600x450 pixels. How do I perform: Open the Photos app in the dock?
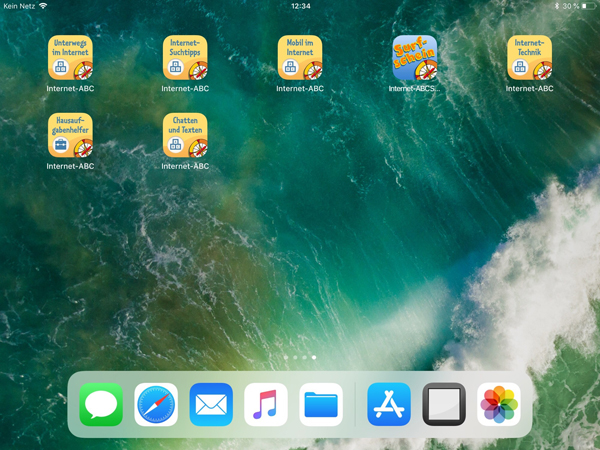click(499, 405)
